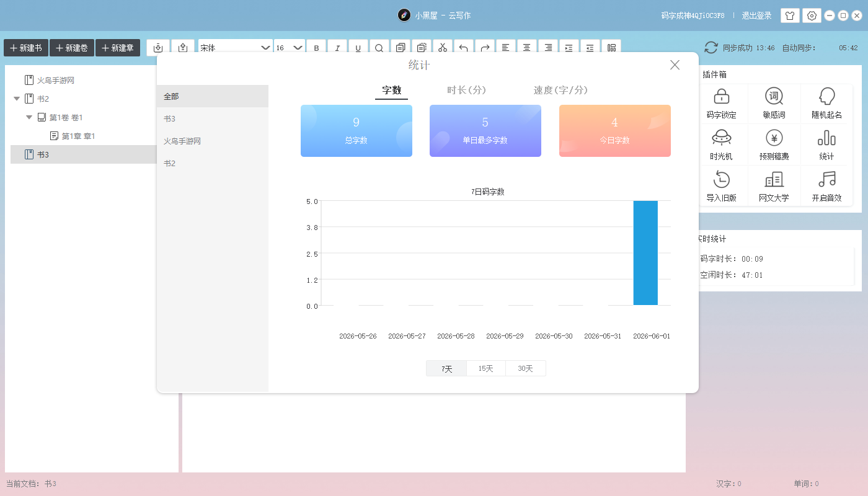Click the cut scissors icon
The height and width of the screenshot is (496, 868).
pos(443,48)
